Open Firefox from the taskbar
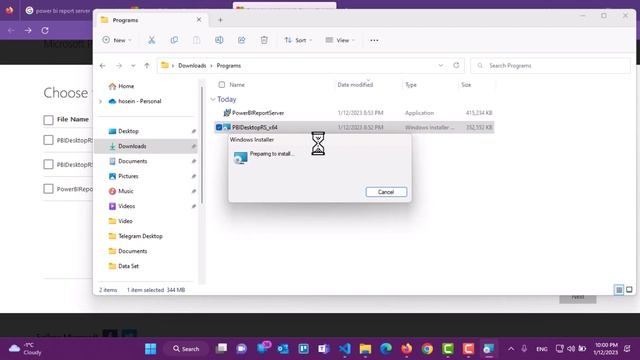Screen dimensions: 640x360 [x=407, y=349]
